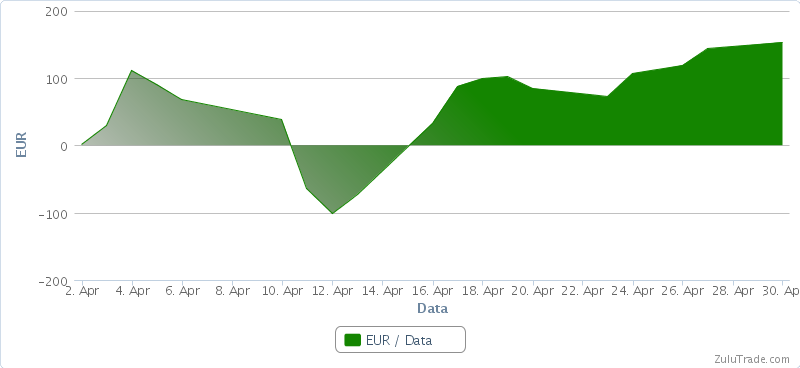
Task: Click the vertical EUR axis title
Action: [x=21, y=145]
